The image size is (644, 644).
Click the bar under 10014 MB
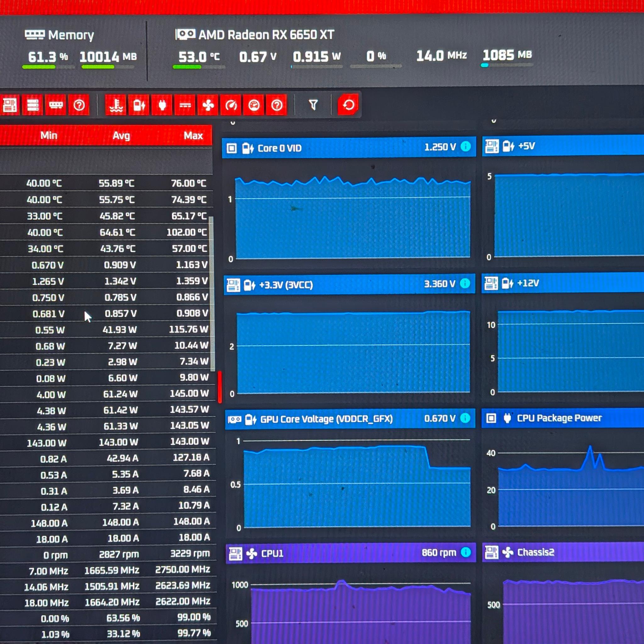(108, 67)
